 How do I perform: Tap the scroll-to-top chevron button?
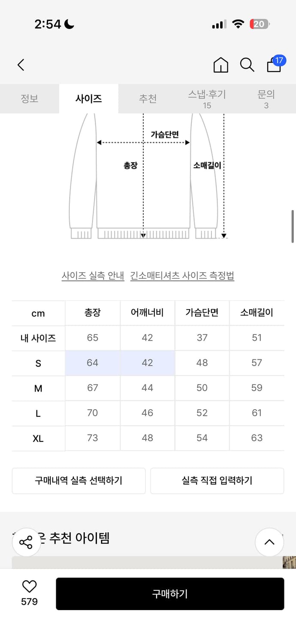(x=269, y=542)
